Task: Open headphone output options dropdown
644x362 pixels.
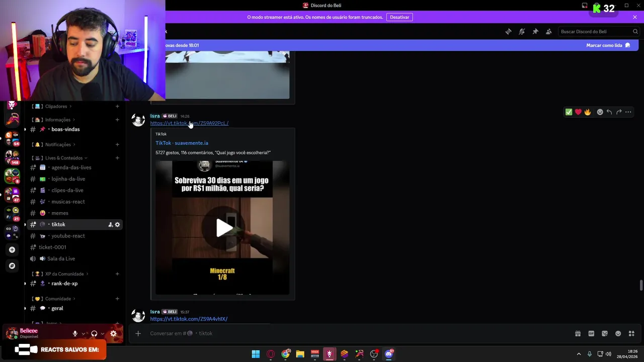Action: [103, 333]
